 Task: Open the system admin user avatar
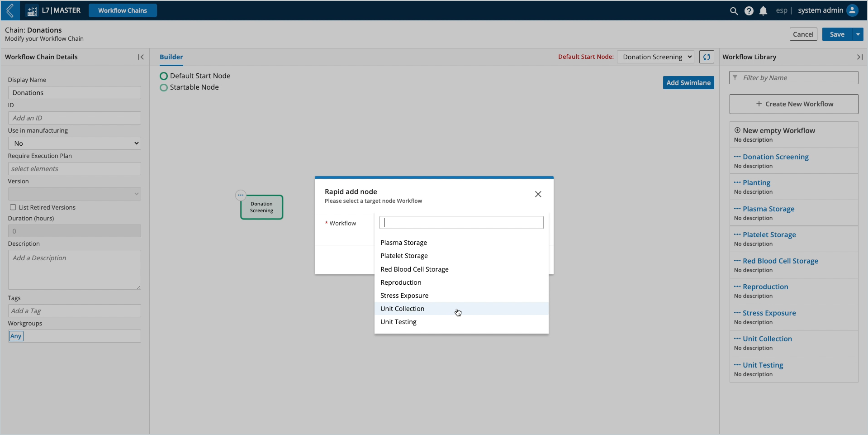(x=852, y=10)
